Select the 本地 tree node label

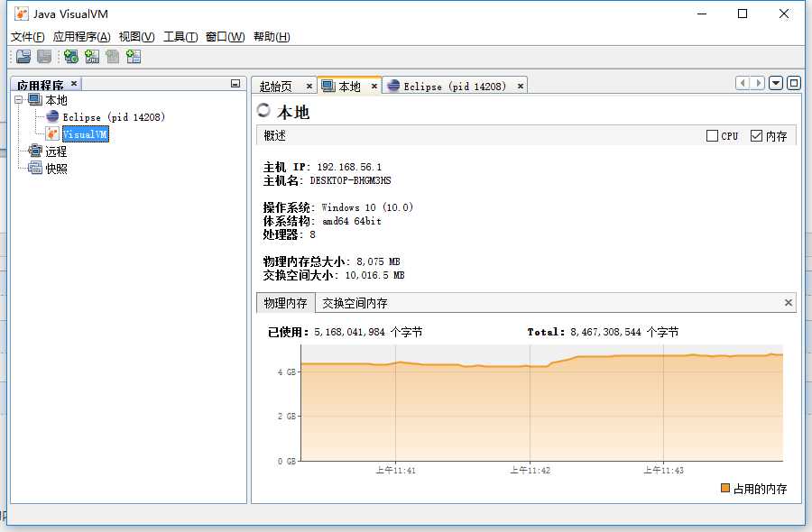(56, 100)
